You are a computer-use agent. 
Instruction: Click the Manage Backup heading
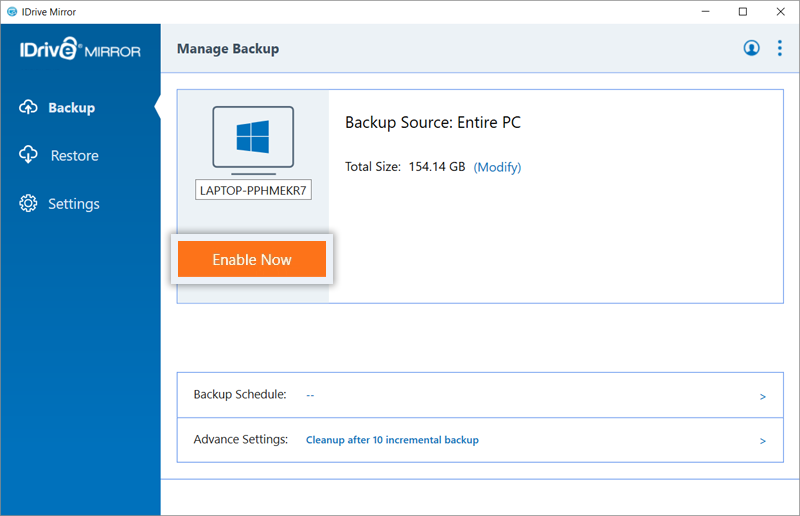coord(228,49)
